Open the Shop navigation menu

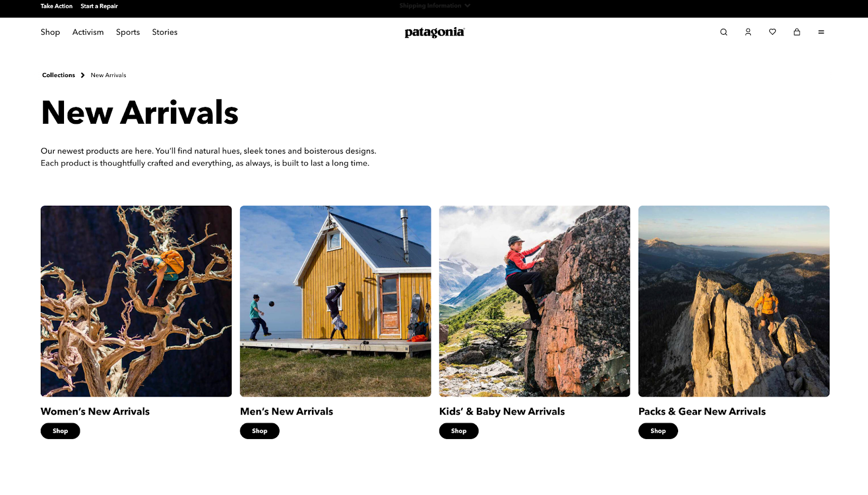coord(50,32)
